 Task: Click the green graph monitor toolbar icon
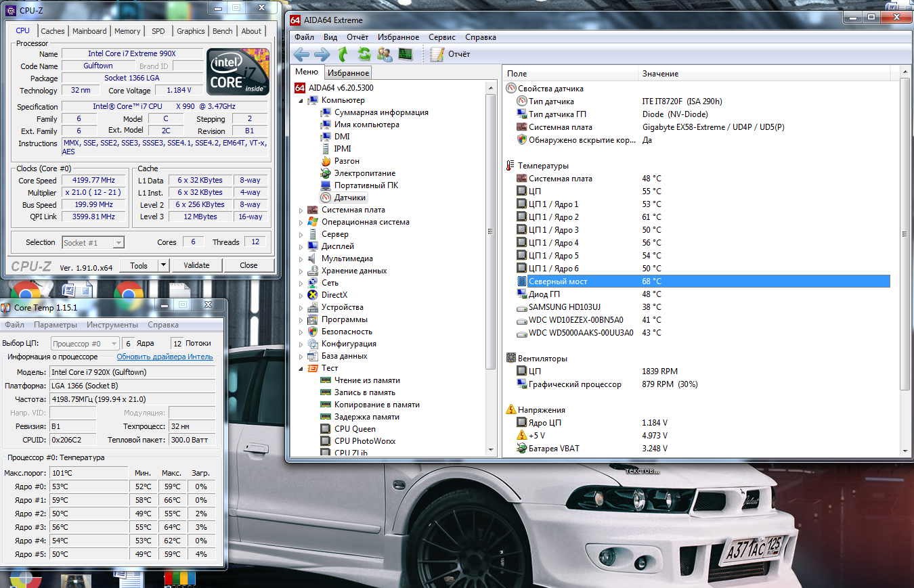pyautogui.click(x=406, y=54)
